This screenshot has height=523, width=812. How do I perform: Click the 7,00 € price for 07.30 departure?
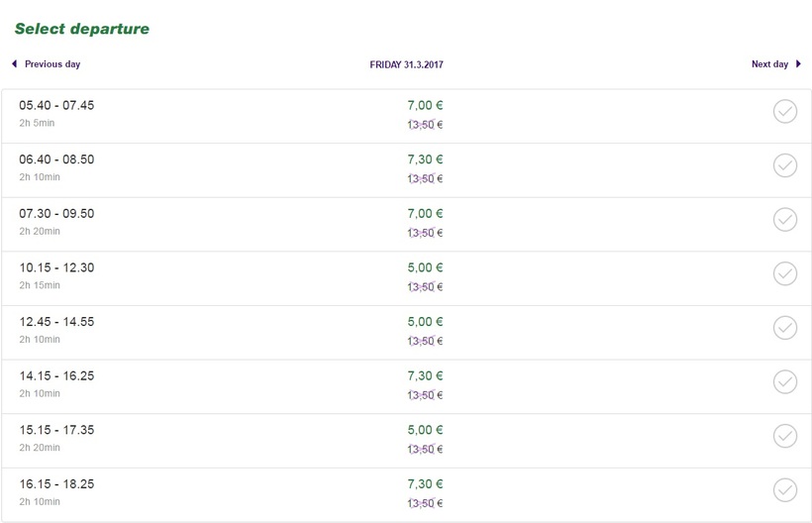425,214
